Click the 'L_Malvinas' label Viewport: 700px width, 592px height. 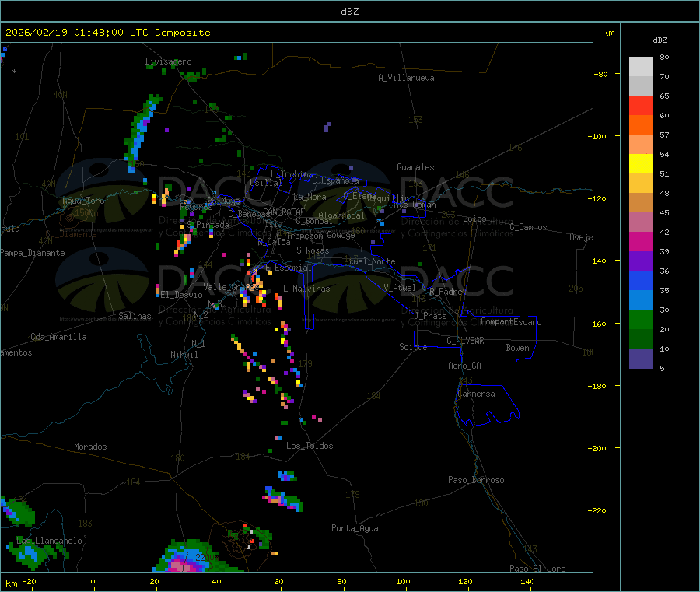tap(306, 289)
